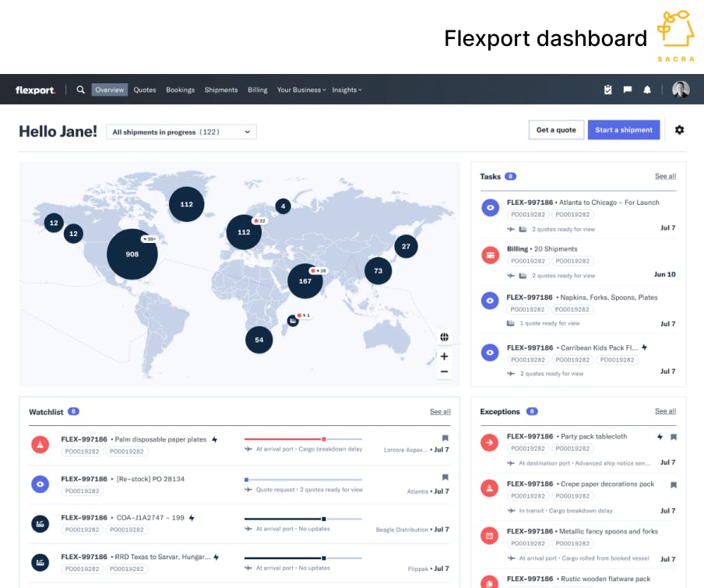Click red billing card icon in Tasks
The height and width of the screenshot is (588, 704).
(491, 255)
